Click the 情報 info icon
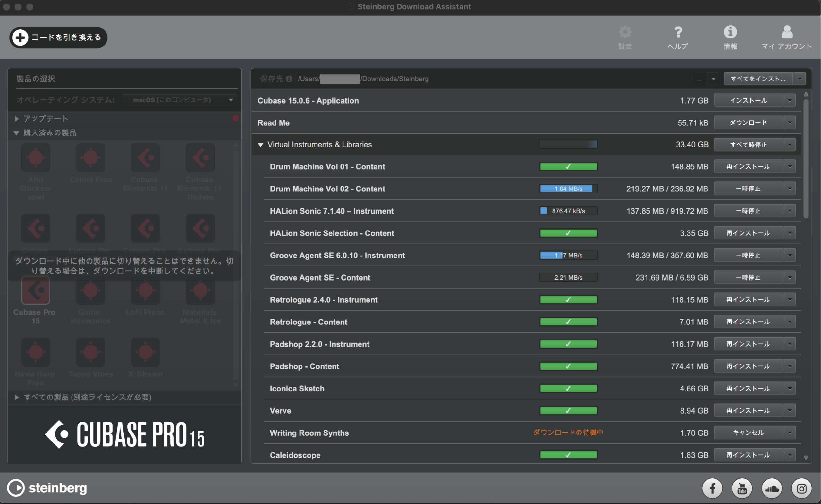The height and width of the screenshot is (504, 821). [730, 32]
